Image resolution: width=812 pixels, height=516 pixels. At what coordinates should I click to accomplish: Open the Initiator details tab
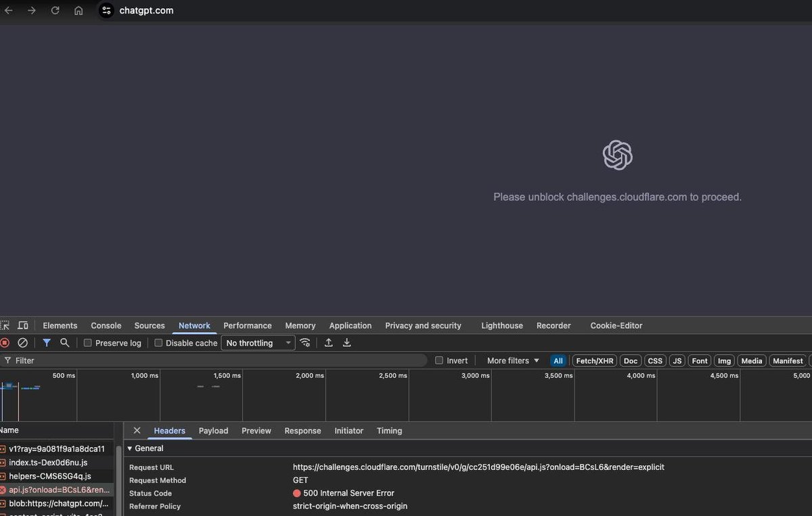tap(348, 431)
